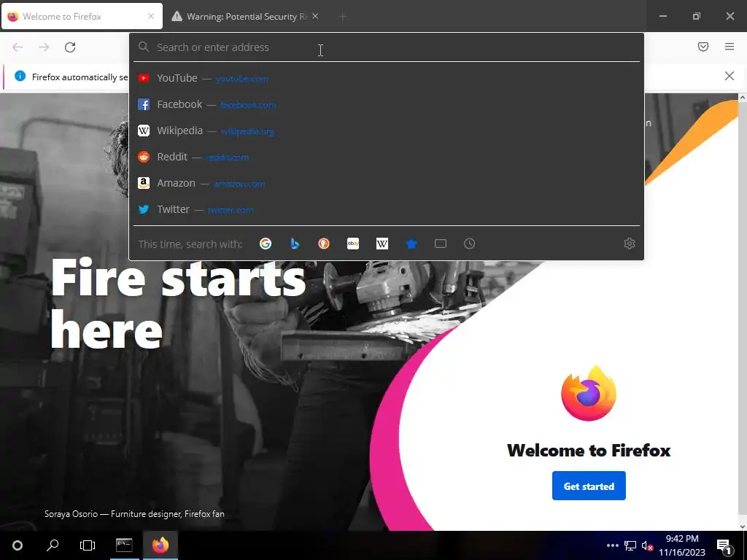
Task: Click the blue info icon in notification bar
Action: click(20, 76)
